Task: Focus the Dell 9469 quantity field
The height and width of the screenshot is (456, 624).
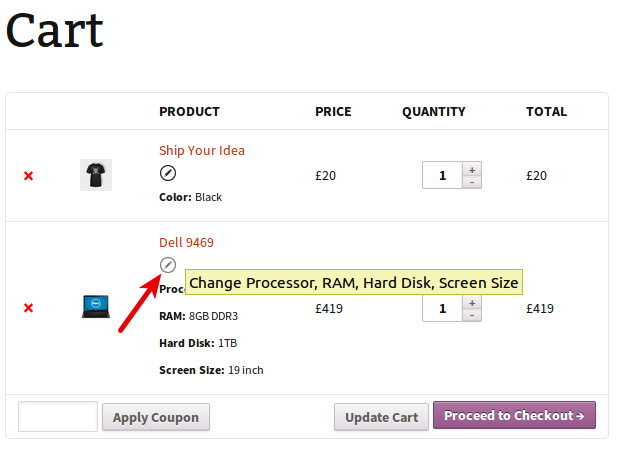Action: click(442, 308)
